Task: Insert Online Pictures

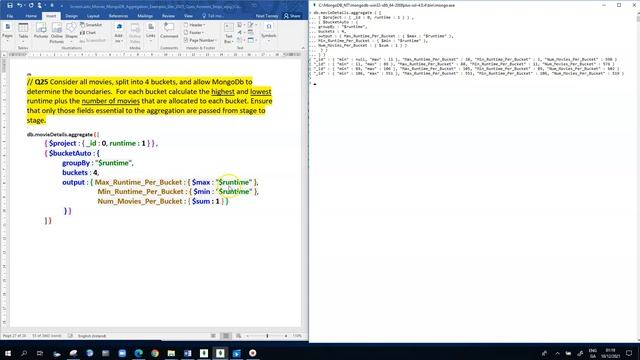Action: pos(57,33)
